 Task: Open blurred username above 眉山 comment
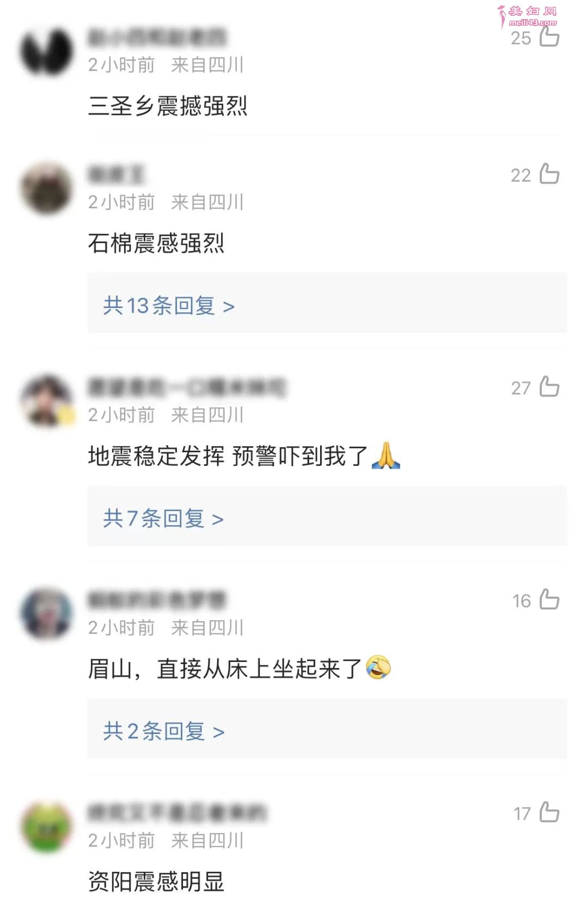157,600
